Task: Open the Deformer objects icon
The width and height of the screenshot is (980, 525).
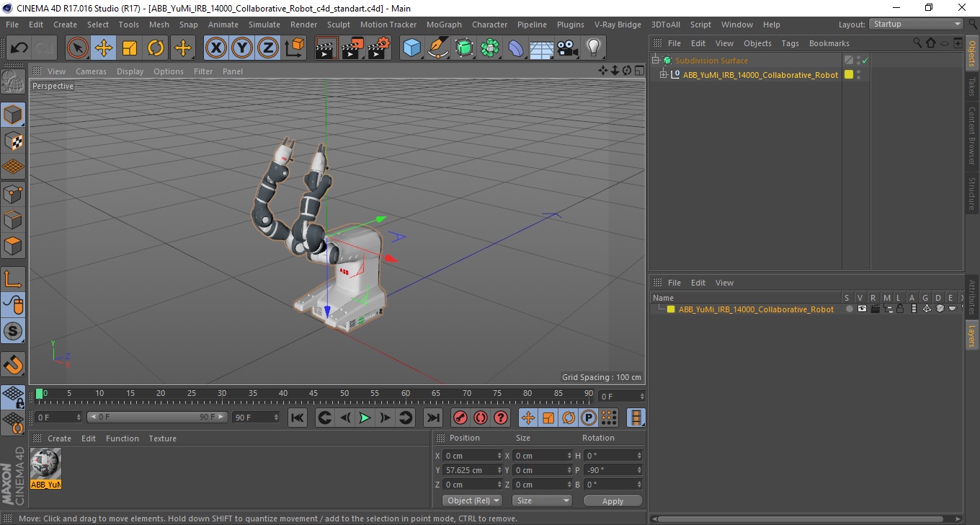Action: click(x=516, y=48)
